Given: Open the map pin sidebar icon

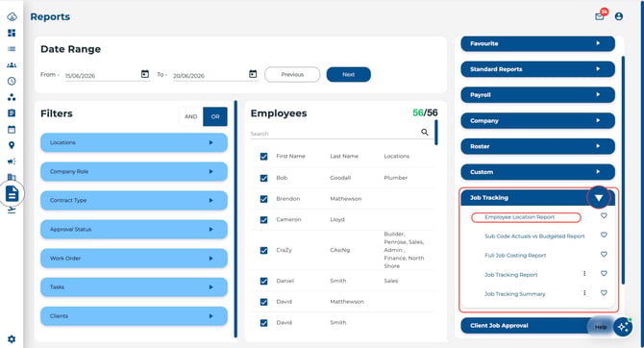Looking at the screenshot, I should [x=12, y=145].
